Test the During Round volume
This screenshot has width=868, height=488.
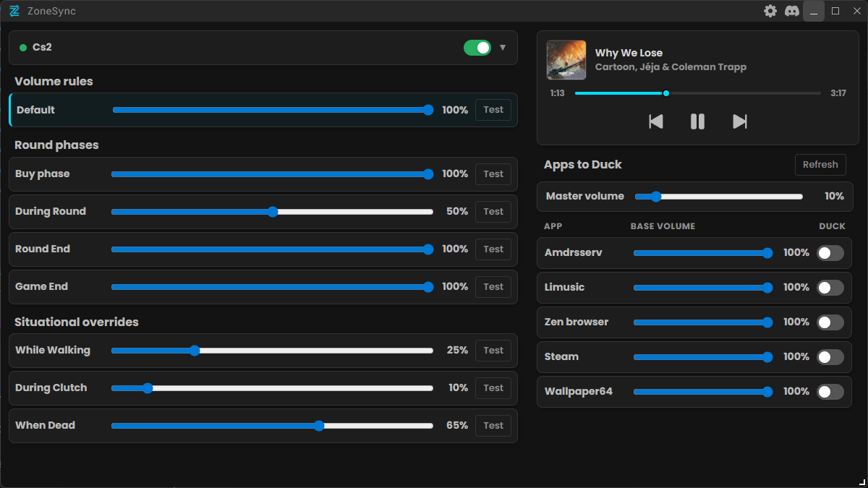pyautogui.click(x=493, y=211)
